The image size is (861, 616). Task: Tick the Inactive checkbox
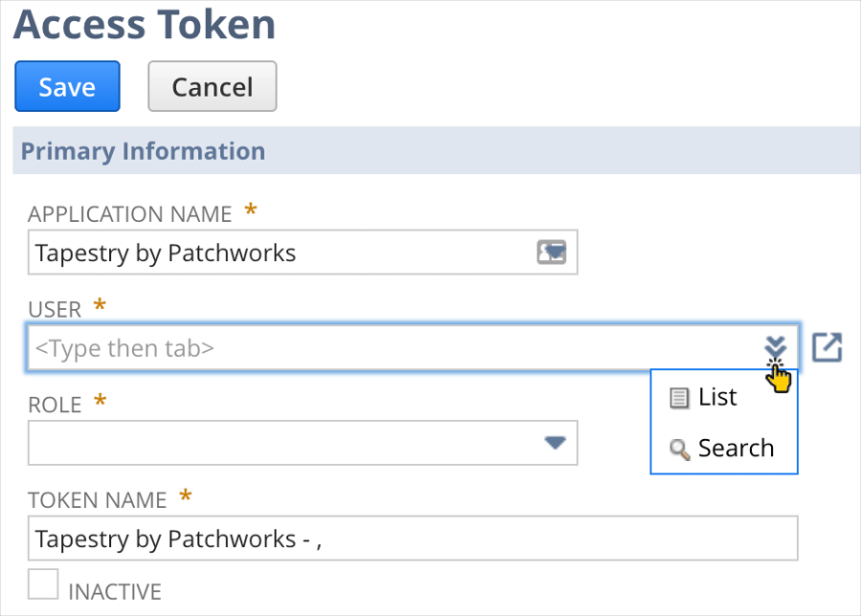[43, 584]
